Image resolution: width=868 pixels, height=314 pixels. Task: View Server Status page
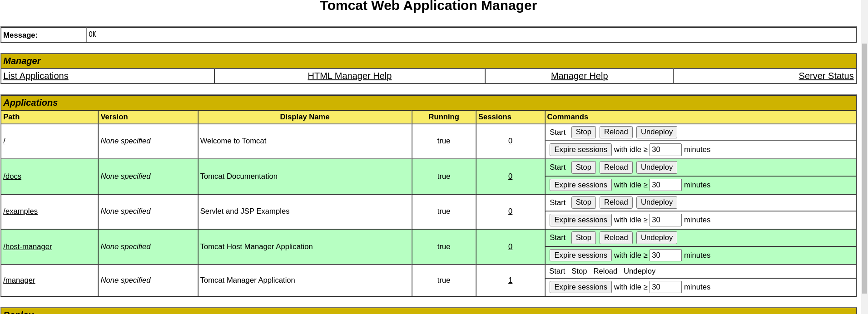click(826, 76)
